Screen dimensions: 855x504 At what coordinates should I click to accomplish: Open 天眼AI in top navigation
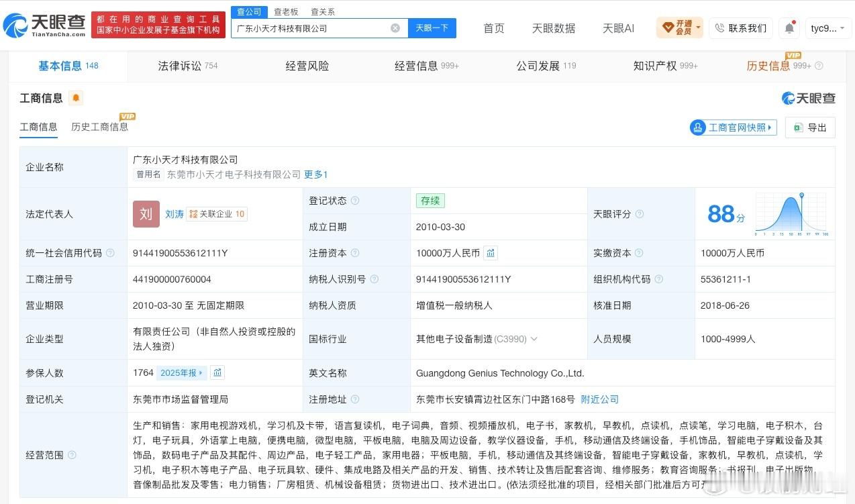(618, 28)
